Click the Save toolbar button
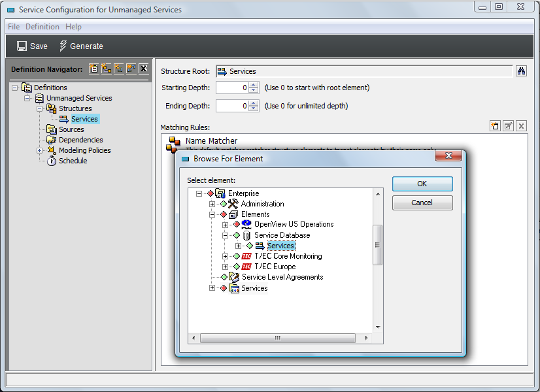Viewport: 540px width, 392px height. [x=32, y=46]
